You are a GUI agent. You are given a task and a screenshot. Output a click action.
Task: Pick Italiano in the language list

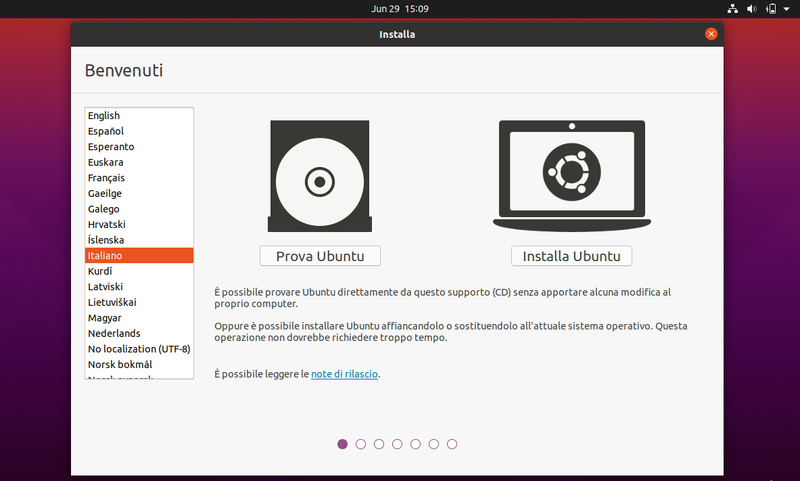click(105, 256)
